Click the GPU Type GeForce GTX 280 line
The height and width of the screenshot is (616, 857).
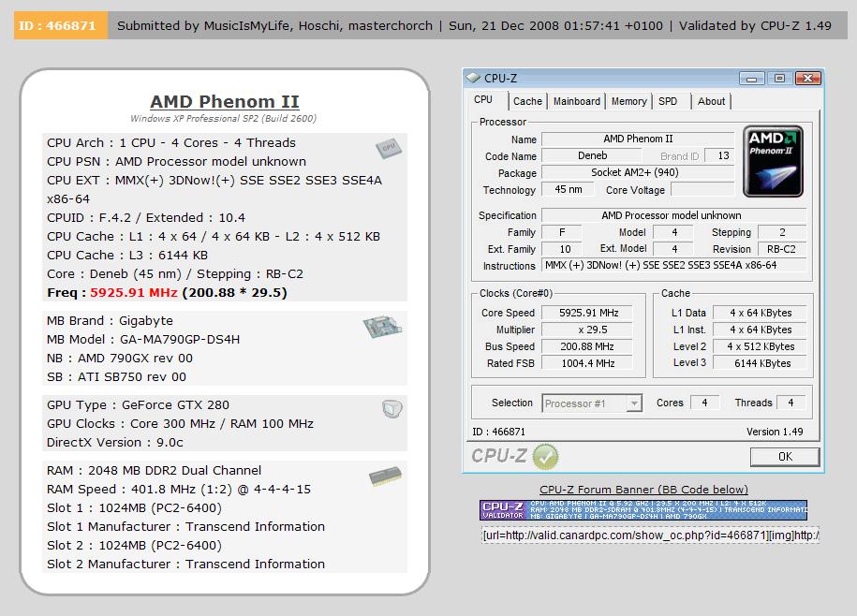pyautogui.click(x=138, y=405)
